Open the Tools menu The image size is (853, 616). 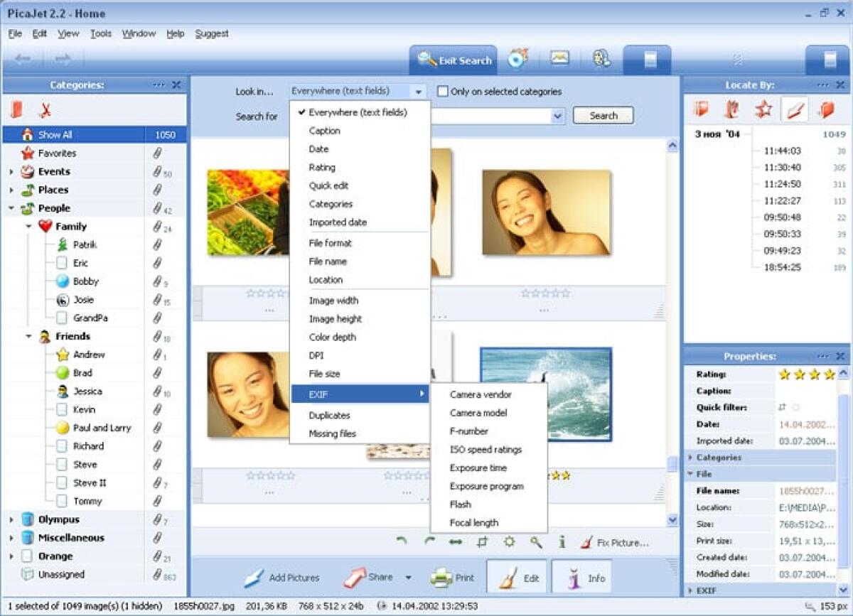point(100,33)
